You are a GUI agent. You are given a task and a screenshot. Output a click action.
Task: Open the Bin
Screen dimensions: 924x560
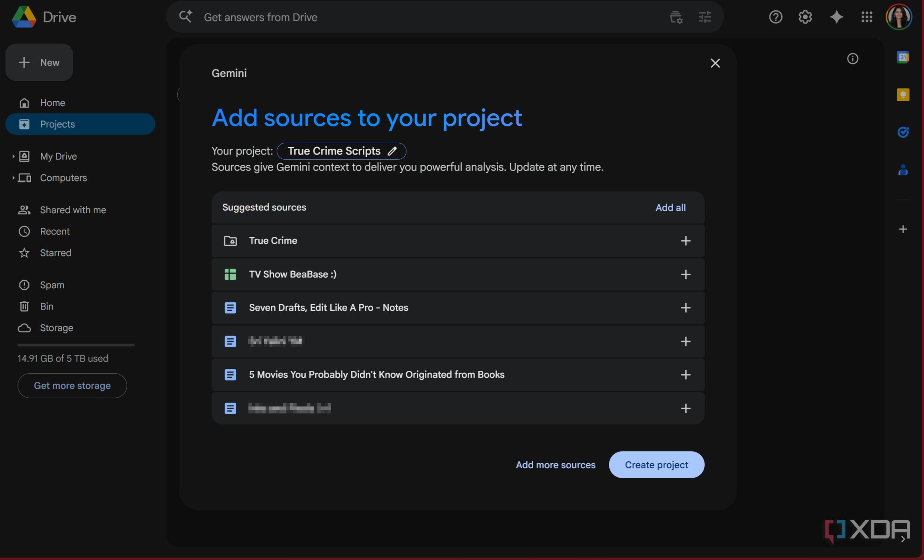click(x=80, y=306)
